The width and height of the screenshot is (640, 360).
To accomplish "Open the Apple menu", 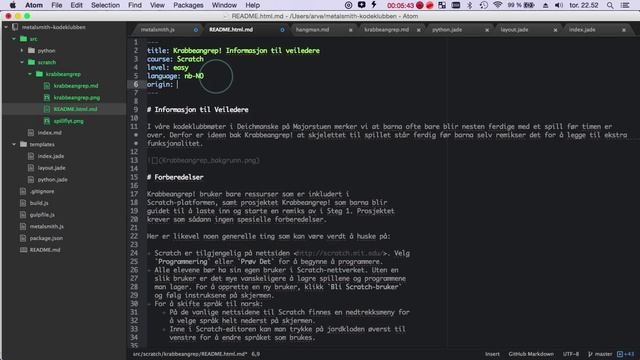I will [x=13, y=5].
